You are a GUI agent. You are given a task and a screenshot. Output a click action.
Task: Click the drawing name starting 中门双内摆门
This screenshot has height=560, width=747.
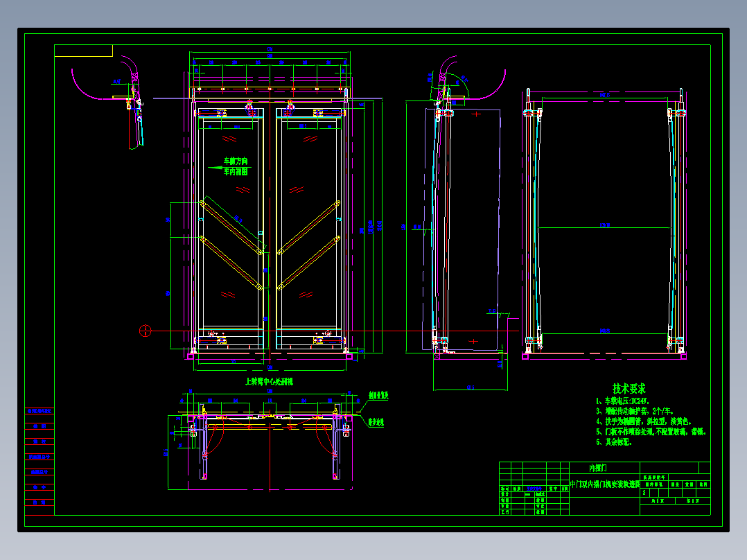[x=605, y=484]
